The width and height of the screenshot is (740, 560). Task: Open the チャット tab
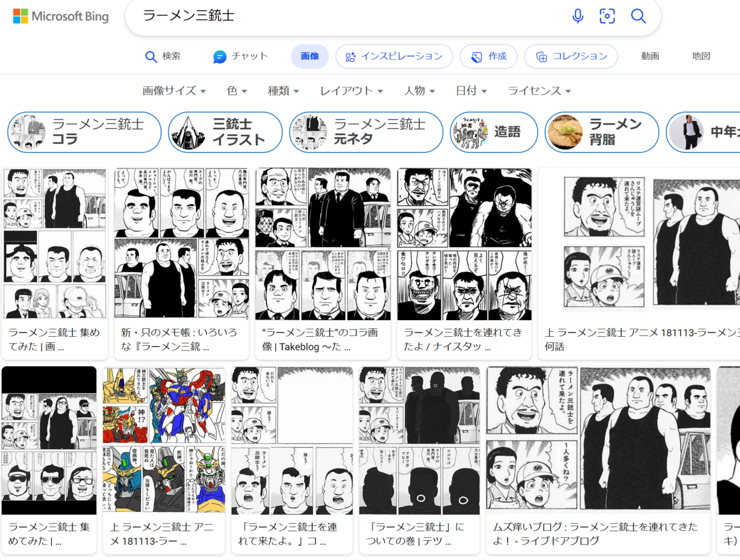tap(240, 56)
